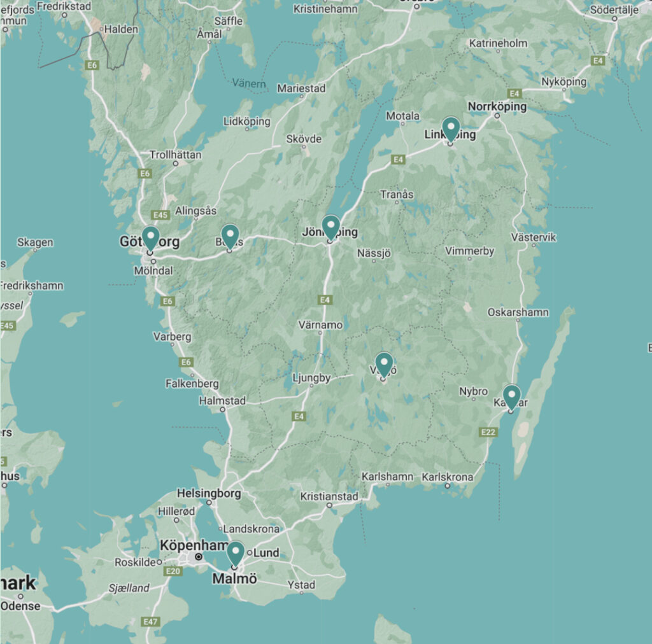Select the Helsingborg city label
Viewport: 652px width, 644px height.
pyautogui.click(x=209, y=493)
